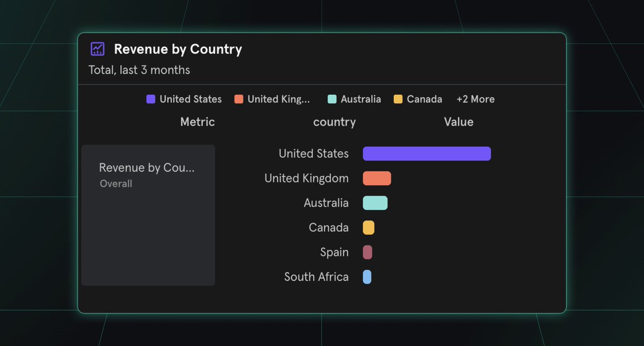Click the South Africa row label

tap(317, 277)
